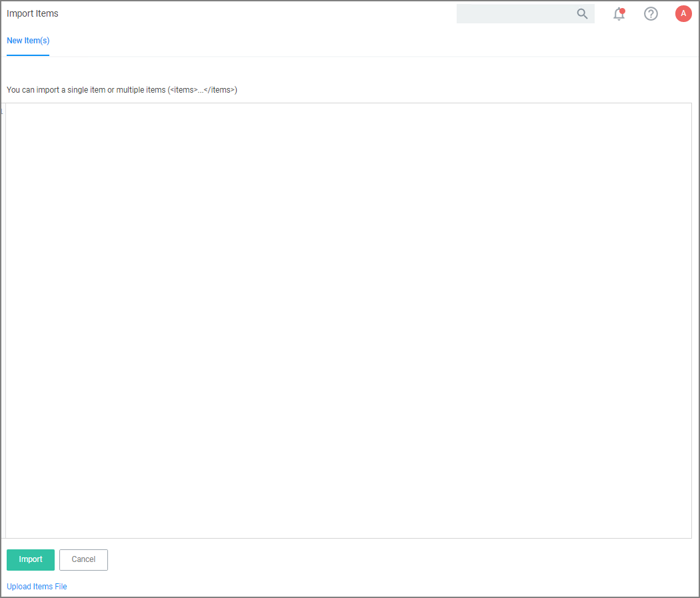
Task: Open Upload Items File
Action: 37,586
